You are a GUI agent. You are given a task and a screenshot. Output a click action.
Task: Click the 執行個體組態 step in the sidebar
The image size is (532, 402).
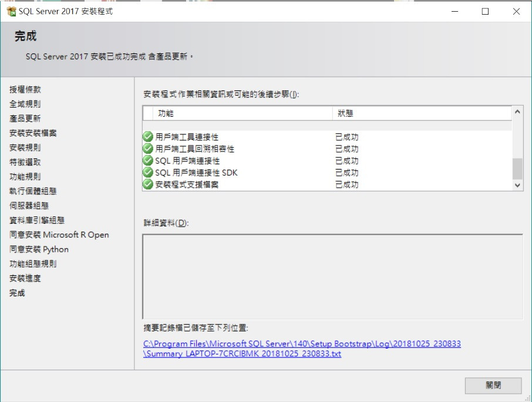click(x=33, y=191)
